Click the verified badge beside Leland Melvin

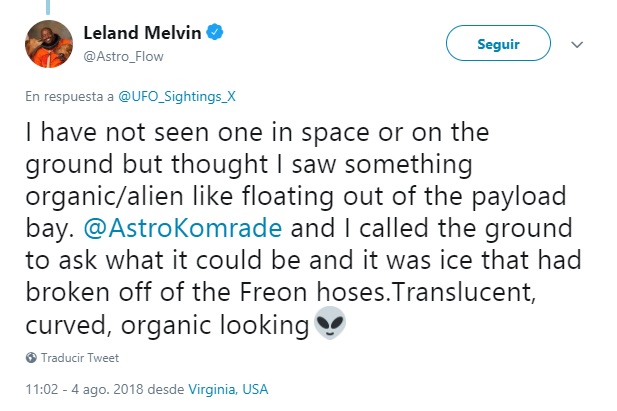(x=215, y=35)
